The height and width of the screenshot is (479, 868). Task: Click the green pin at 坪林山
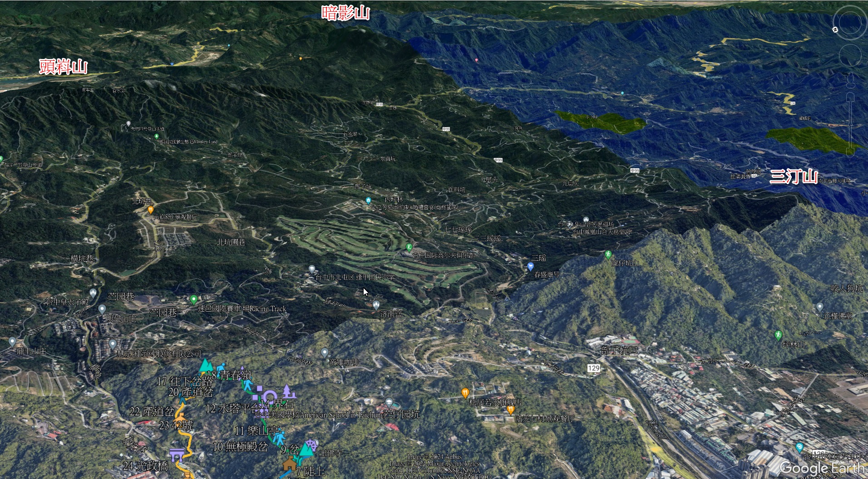(778, 336)
